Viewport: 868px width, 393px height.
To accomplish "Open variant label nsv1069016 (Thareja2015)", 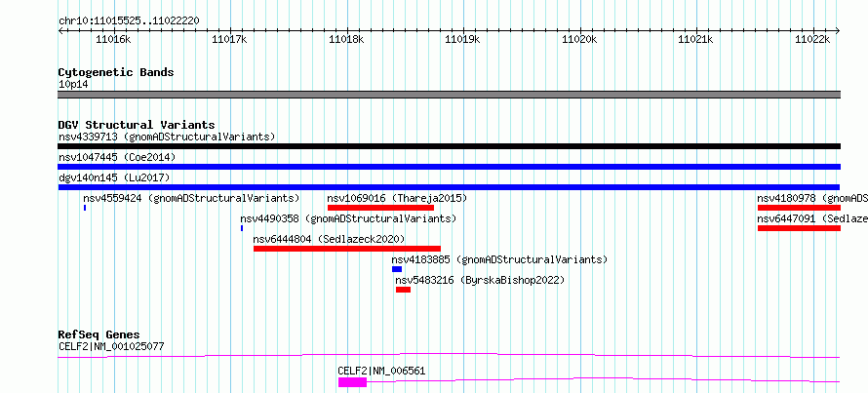I will [x=397, y=198].
